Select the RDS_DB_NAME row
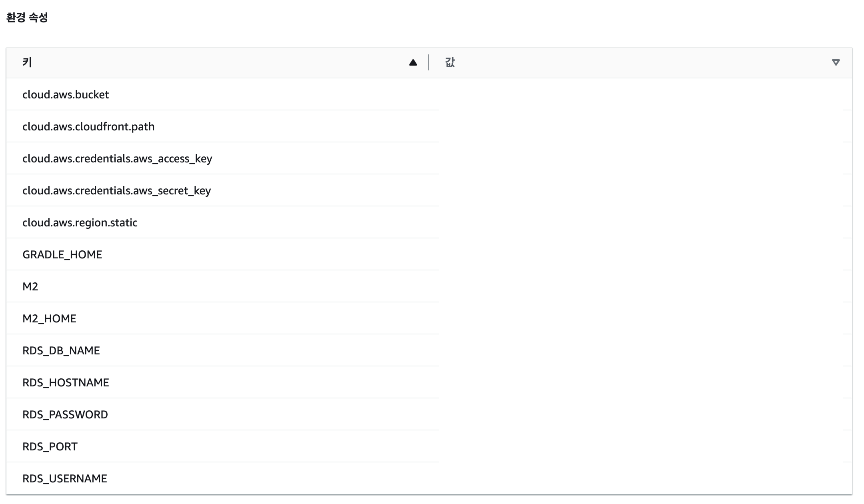The image size is (864, 504). tap(61, 351)
